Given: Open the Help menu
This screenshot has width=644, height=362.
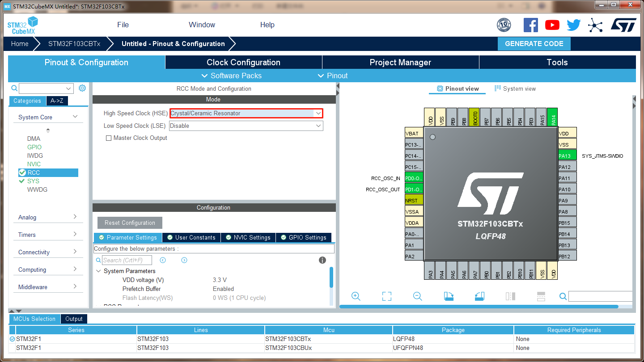Looking at the screenshot, I should (x=267, y=25).
